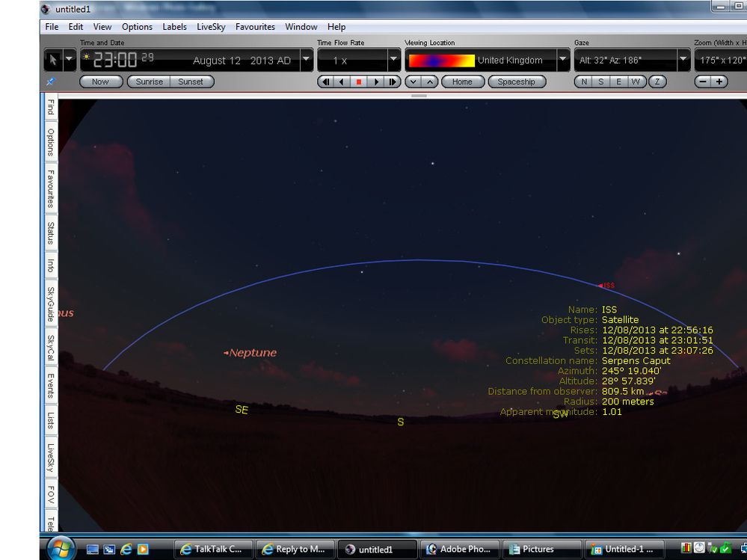Run time forward
Screen dimensions: 747x560
(376, 82)
